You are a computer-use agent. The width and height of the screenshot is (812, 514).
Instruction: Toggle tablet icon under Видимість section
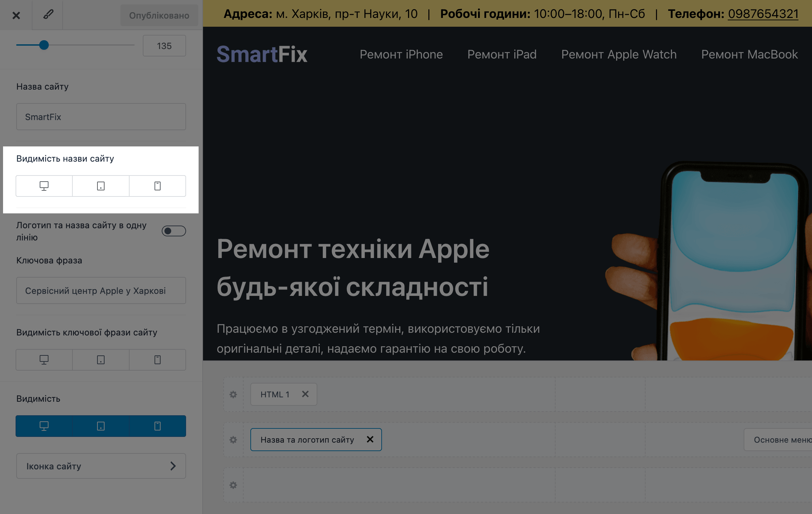pos(101,426)
